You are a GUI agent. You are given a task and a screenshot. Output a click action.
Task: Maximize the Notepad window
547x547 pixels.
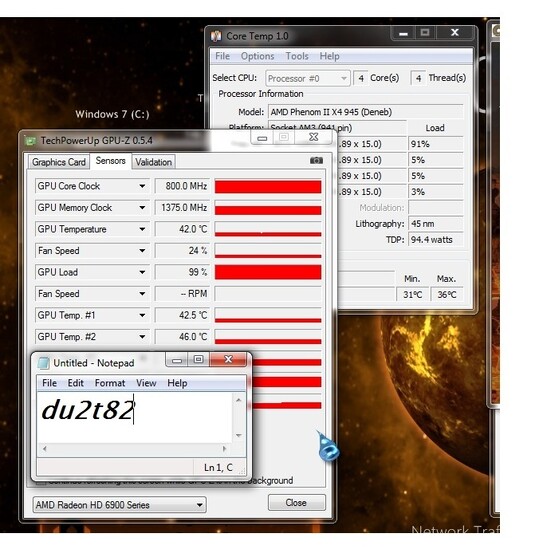[198, 359]
